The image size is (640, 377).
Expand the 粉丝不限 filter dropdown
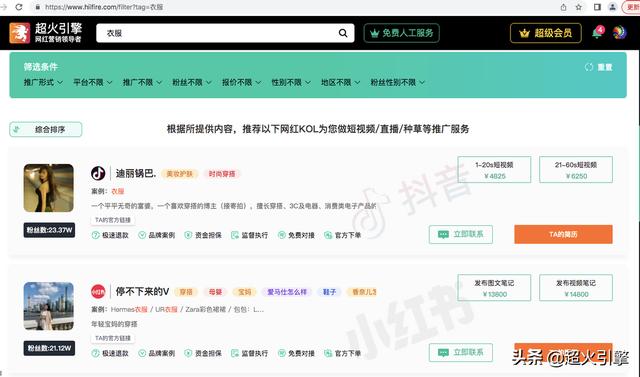tap(192, 82)
